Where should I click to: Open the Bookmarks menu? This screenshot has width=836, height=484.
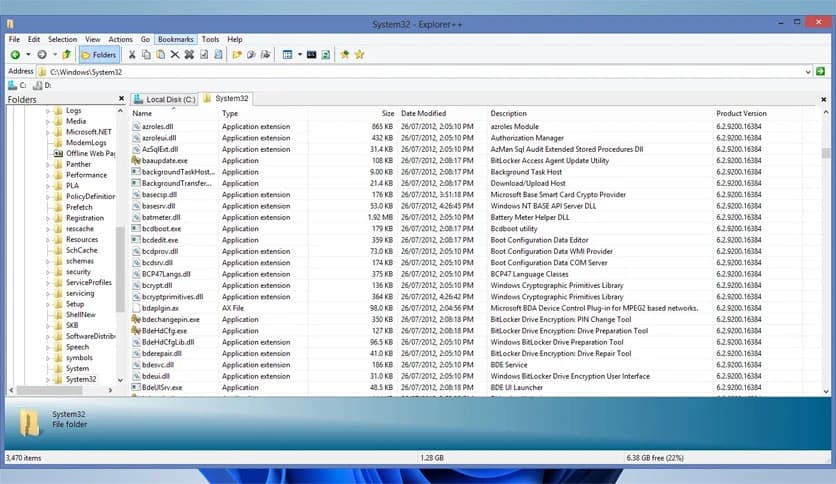[175, 39]
